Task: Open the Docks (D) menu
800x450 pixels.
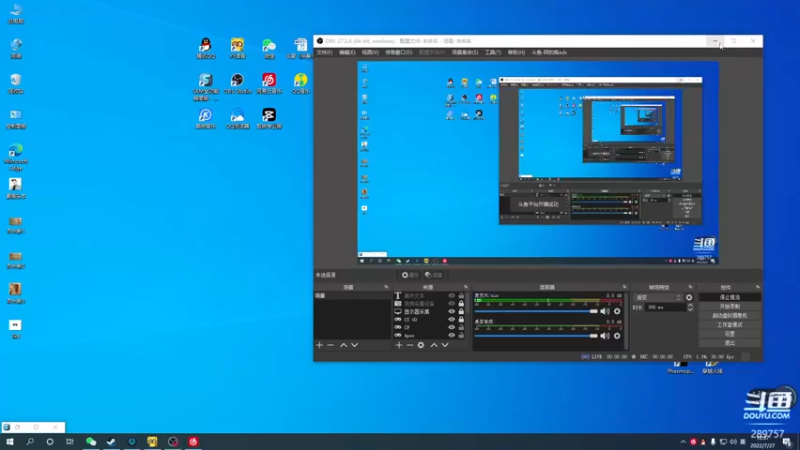Action: point(398,53)
